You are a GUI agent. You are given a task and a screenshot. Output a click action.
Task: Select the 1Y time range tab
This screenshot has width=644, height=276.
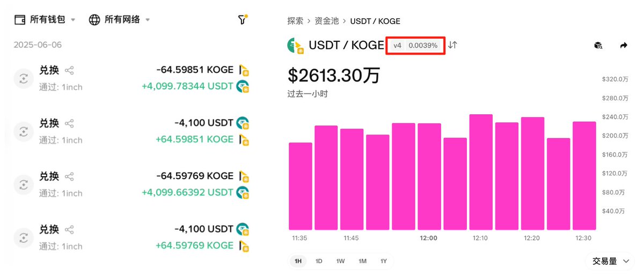click(x=384, y=261)
